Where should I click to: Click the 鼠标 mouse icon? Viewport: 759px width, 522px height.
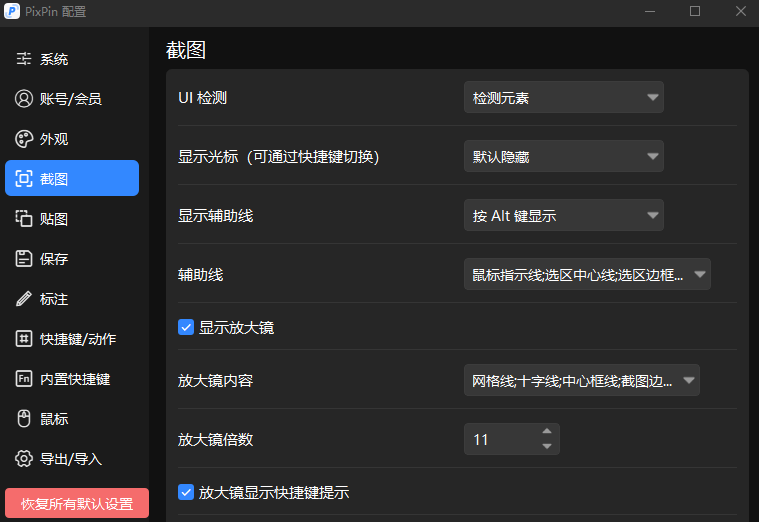pos(24,419)
